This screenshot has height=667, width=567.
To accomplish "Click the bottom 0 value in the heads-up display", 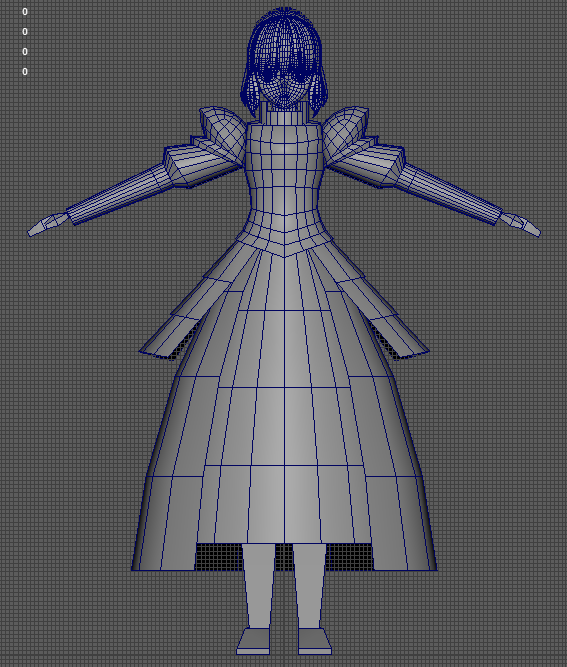I will (25, 72).
